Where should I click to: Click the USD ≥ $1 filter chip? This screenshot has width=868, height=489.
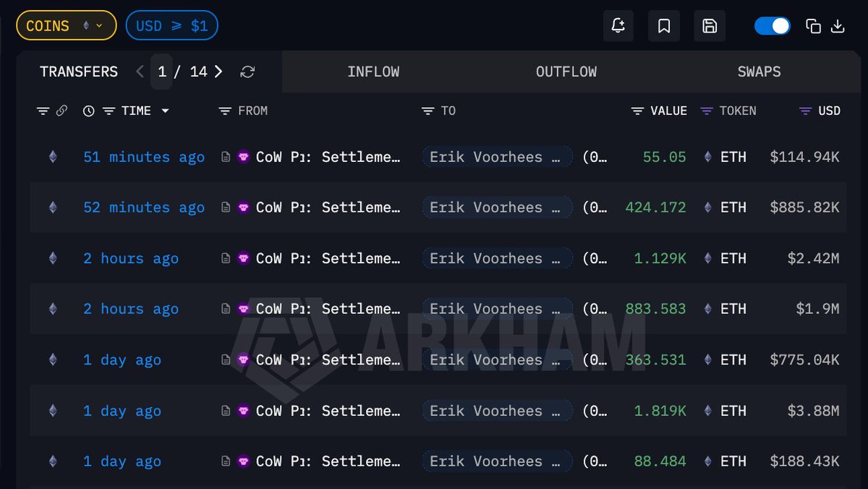pyautogui.click(x=171, y=26)
